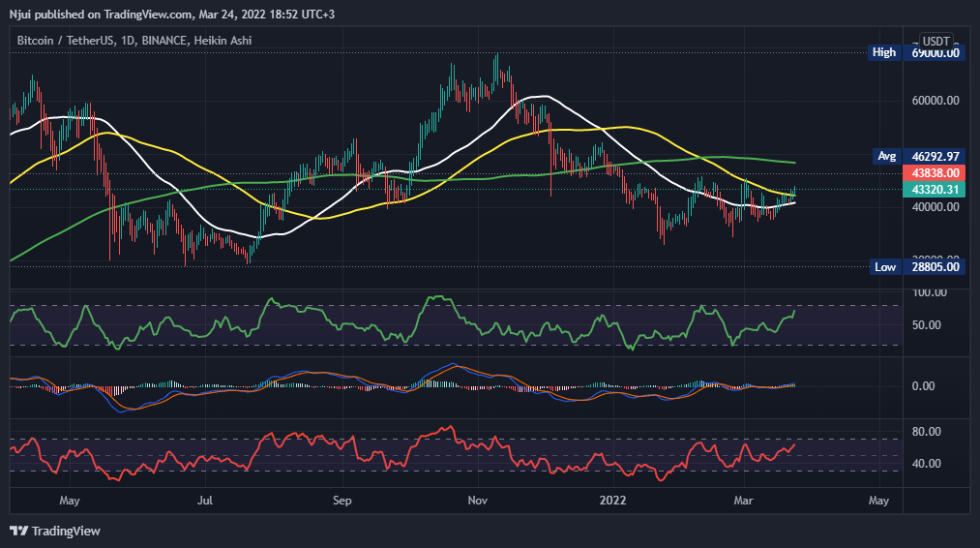
Task: Click the 46292.97 average value tag
Action: pyautogui.click(x=935, y=157)
